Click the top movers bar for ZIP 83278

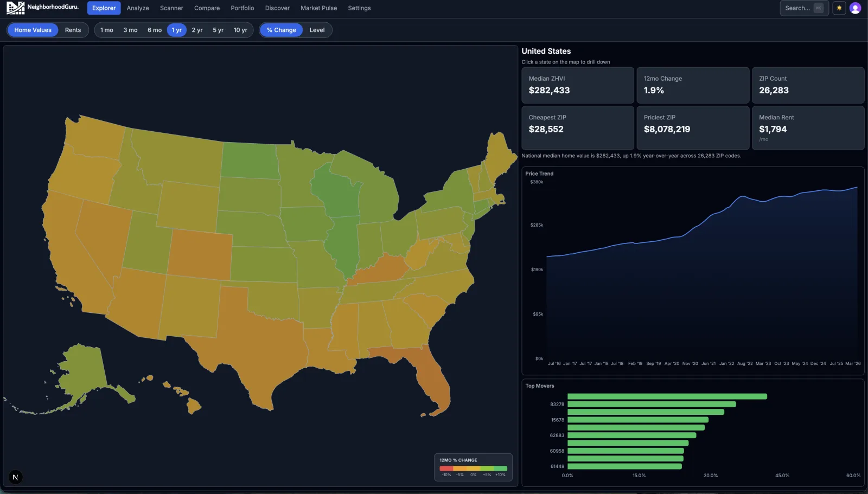pos(651,404)
